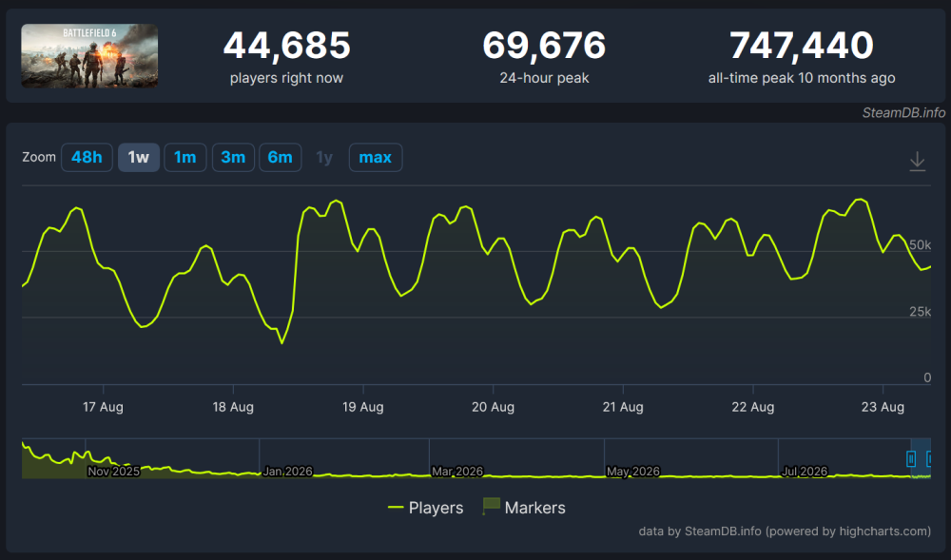Click the 23 Aug axis label
Viewport: 951px width, 560px height.
[883, 407]
